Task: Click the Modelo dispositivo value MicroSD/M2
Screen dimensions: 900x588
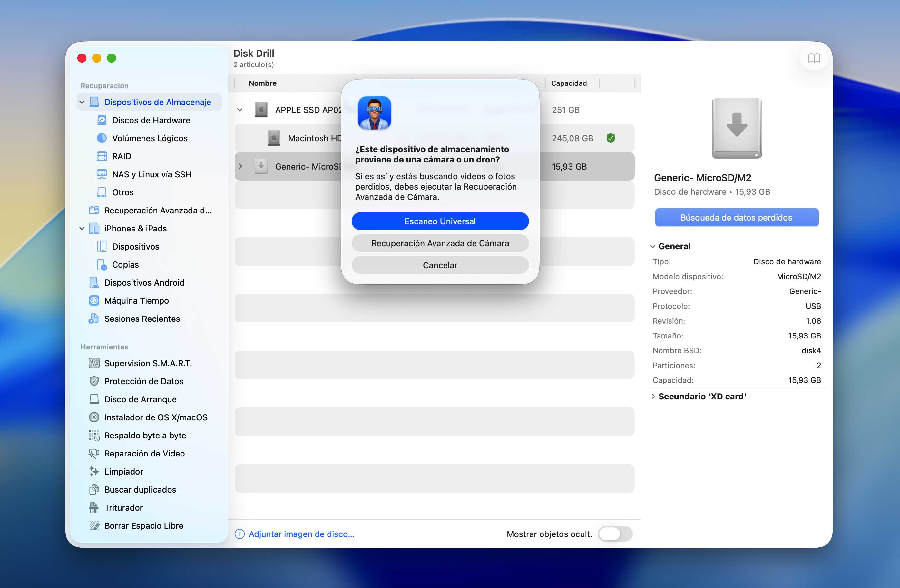Action: coord(799,276)
